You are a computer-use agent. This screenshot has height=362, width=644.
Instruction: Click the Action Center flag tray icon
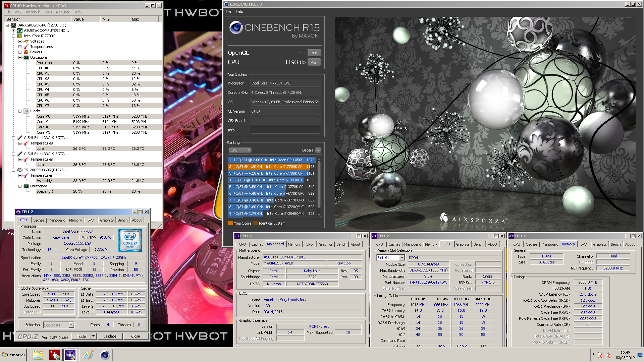tap(601, 355)
